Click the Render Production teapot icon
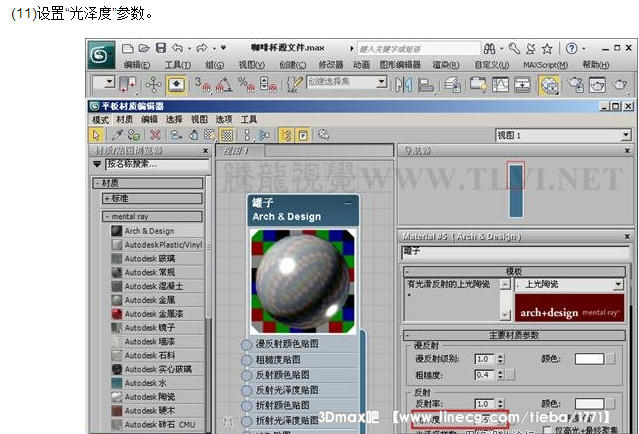This screenshot has height=434, width=639. 620,85
